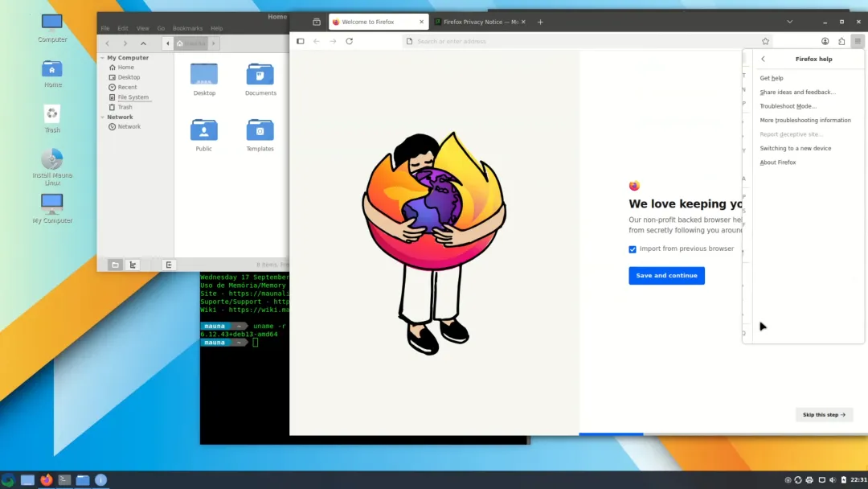Open More troubleshooting information

(805, 120)
